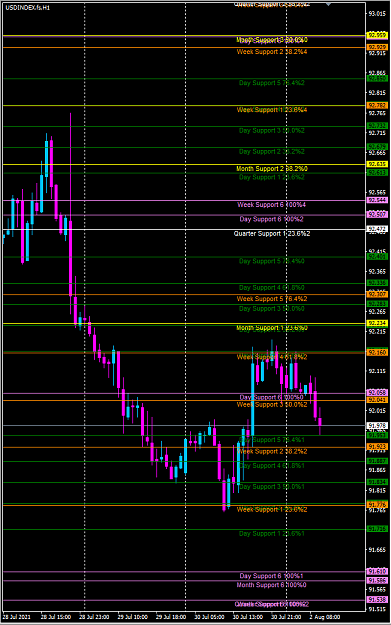Select the Day Support 5 76.4%1 label

point(272,440)
